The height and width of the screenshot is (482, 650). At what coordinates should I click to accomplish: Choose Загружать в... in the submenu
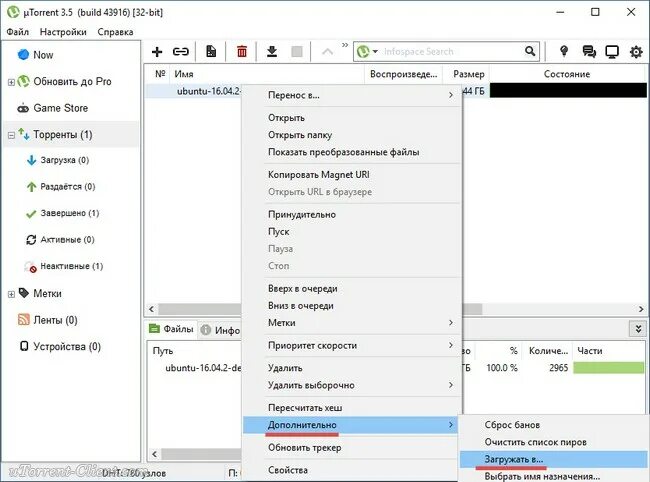(x=555, y=459)
